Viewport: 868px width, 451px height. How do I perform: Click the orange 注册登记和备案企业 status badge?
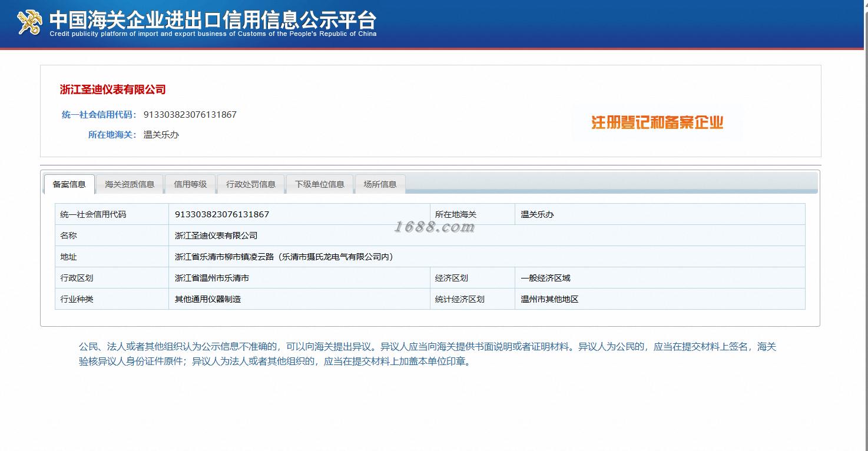[657, 122]
